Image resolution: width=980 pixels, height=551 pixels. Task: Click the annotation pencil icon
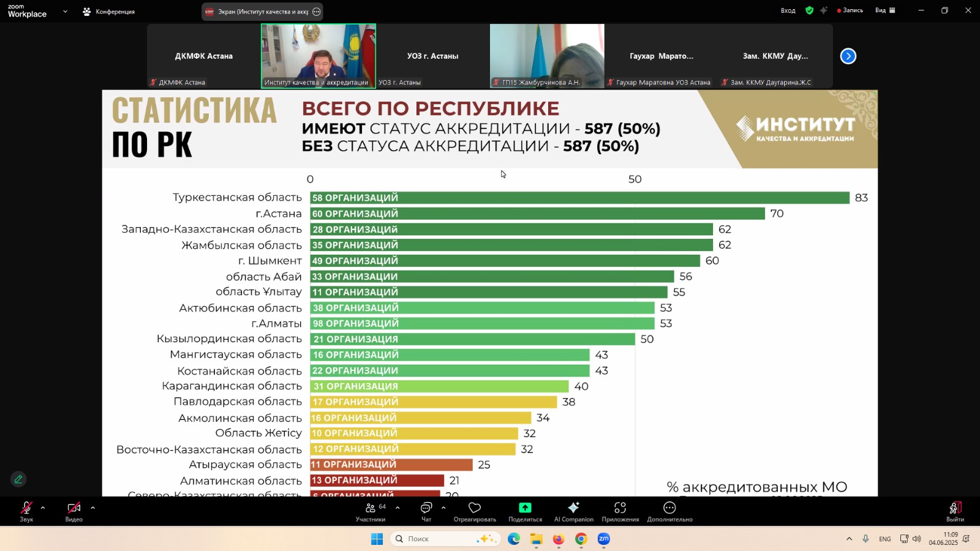click(18, 479)
